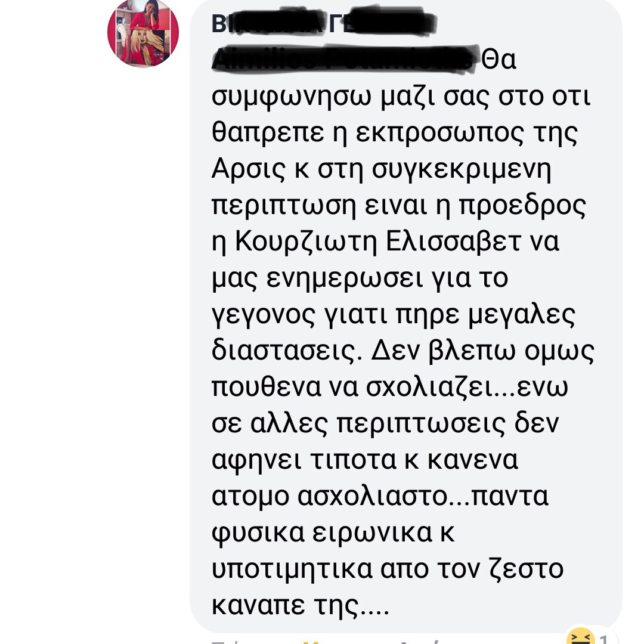Click the cut-off Reply link below comment

(x=419, y=642)
